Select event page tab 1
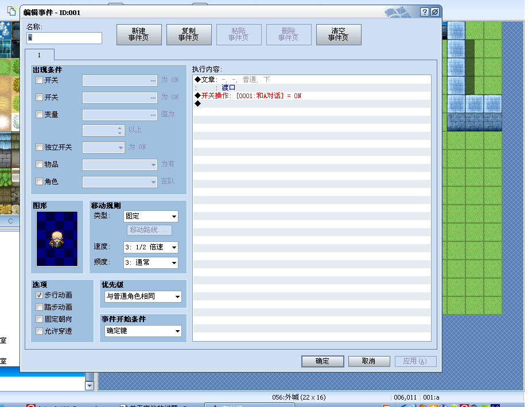532x407 pixels. 40,55
